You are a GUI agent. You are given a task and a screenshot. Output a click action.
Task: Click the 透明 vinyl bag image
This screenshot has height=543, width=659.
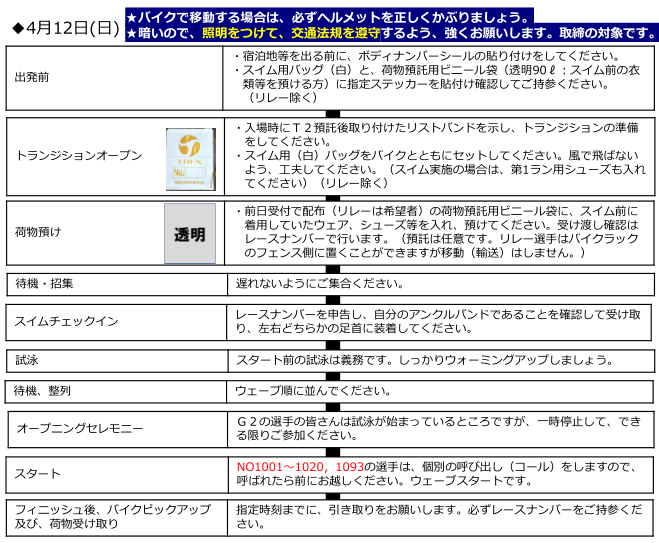tap(189, 235)
